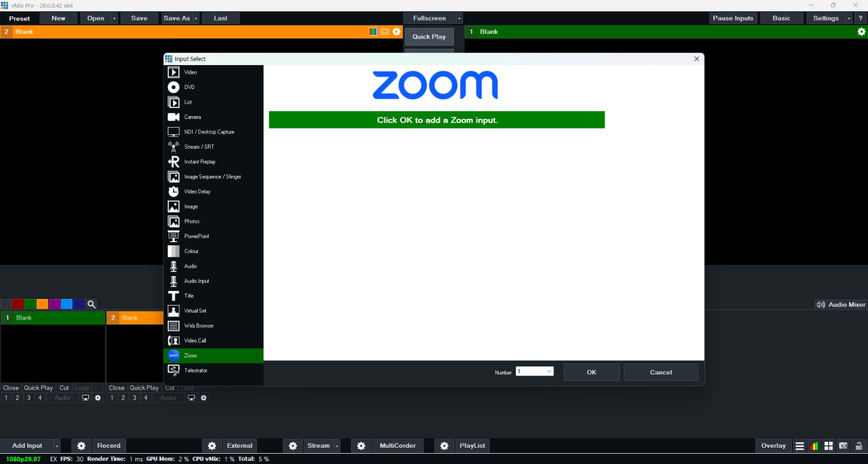This screenshot has width=868, height=464.
Task: Open search inputs magnifier
Action: point(92,304)
